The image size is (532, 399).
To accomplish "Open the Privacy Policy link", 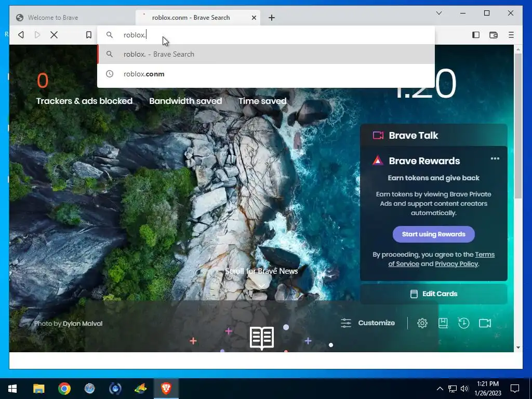I will pyautogui.click(x=456, y=263).
